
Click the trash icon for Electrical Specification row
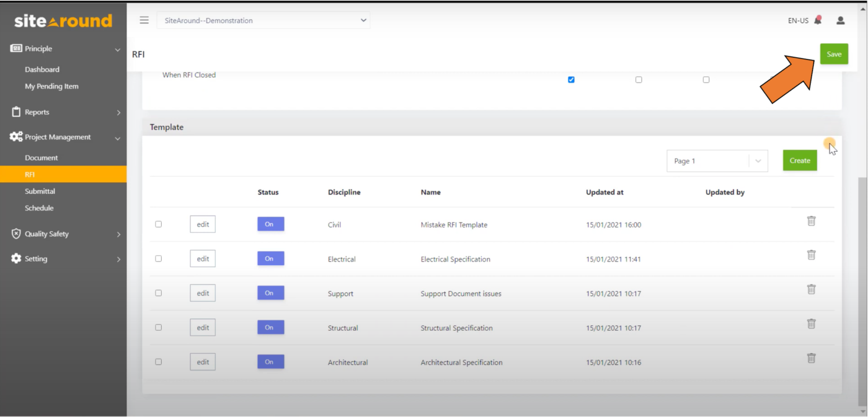click(811, 255)
